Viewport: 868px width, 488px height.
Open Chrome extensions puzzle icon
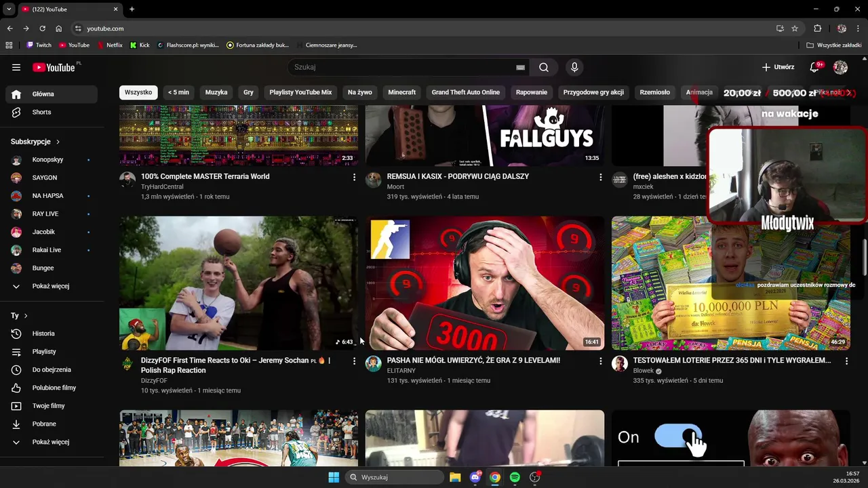click(817, 28)
